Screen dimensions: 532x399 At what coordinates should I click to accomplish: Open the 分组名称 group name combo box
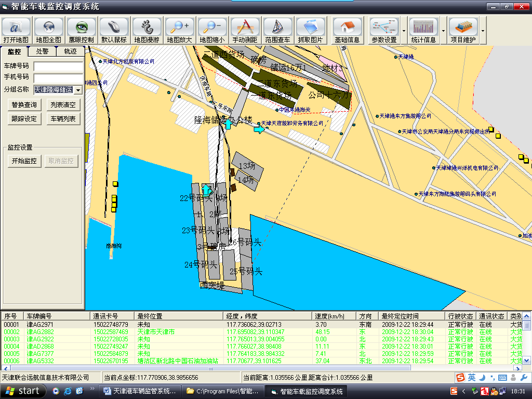click(x=78, y=90)
